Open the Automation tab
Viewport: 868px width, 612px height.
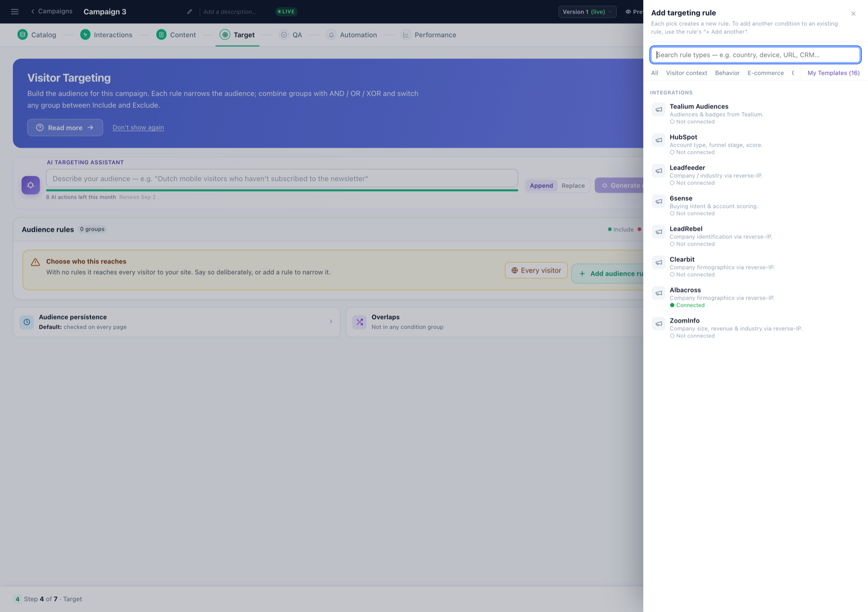point(352,35)
